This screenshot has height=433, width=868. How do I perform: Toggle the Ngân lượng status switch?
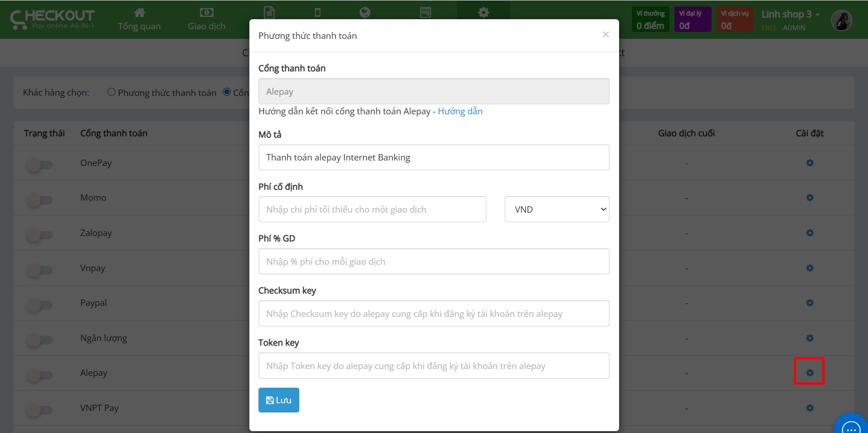click(x=40, y=340)
